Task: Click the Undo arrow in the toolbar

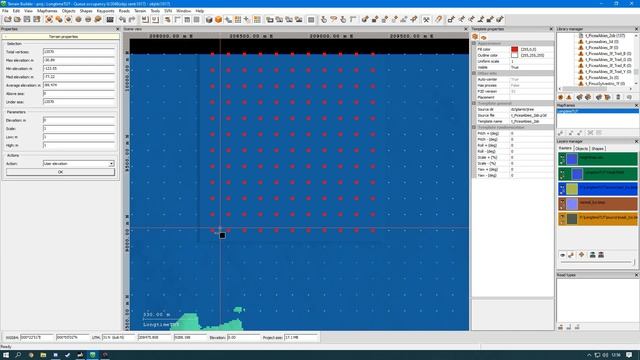Action: pos(122,20)
